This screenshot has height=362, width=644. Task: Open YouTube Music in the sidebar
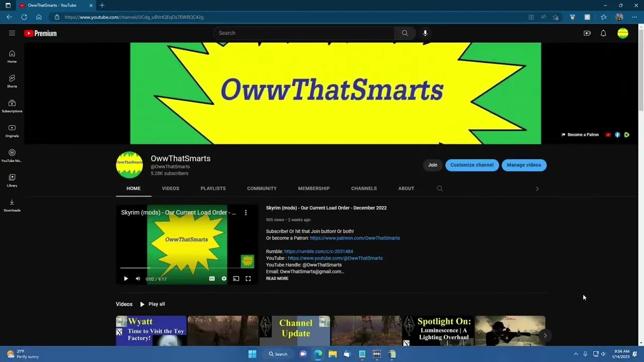click(x=12, y=156)
